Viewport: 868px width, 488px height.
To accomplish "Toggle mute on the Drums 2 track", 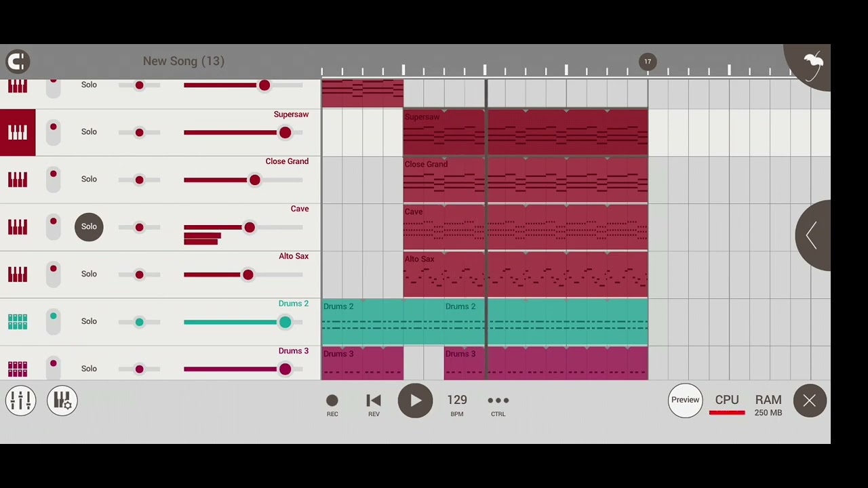I will pos(53,321).
